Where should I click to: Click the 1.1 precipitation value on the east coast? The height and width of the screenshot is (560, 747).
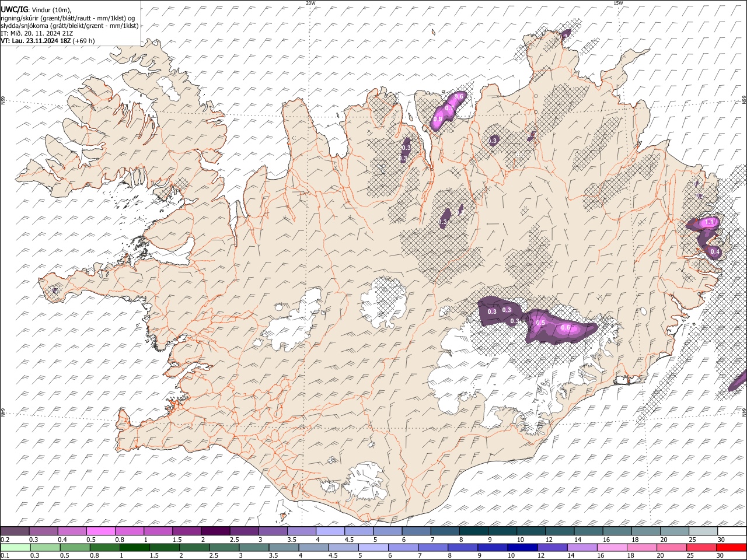tap(710, 222)
